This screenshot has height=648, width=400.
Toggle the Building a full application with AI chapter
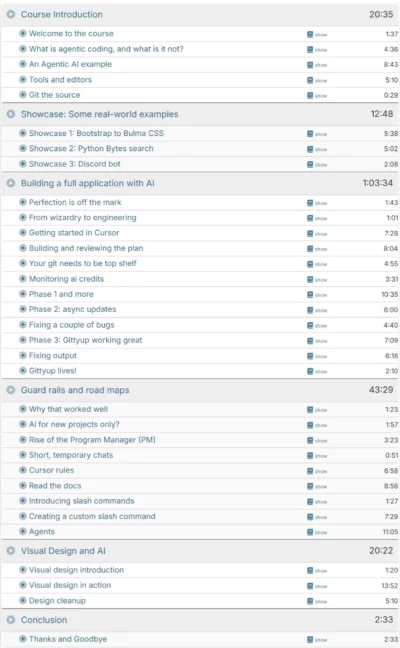tap(11, 183)
